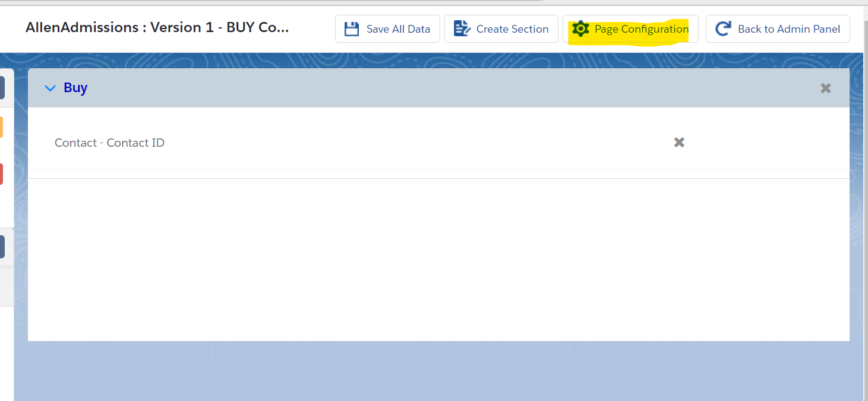
Task: Go Back to Admin Panel via its label
Action: click(788, 29)
